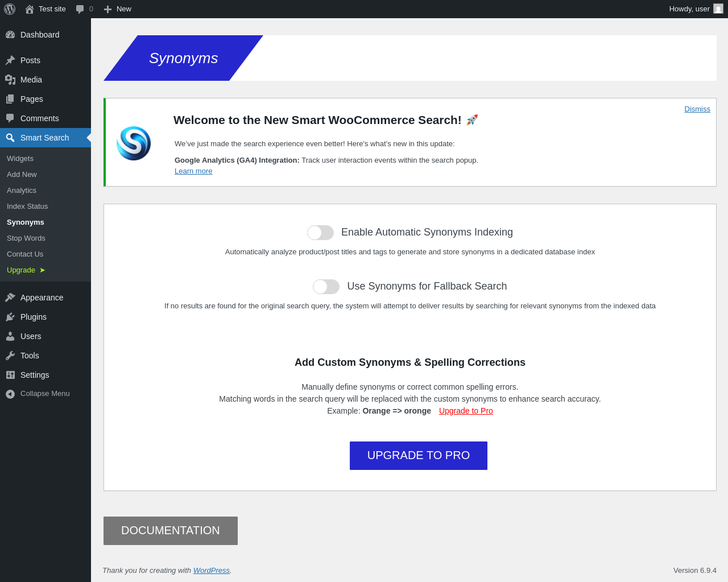Screen dimensions: 728x582
Task: Select the Smart Search menu label
Action: pyautogui.click(x=45, y=138)
